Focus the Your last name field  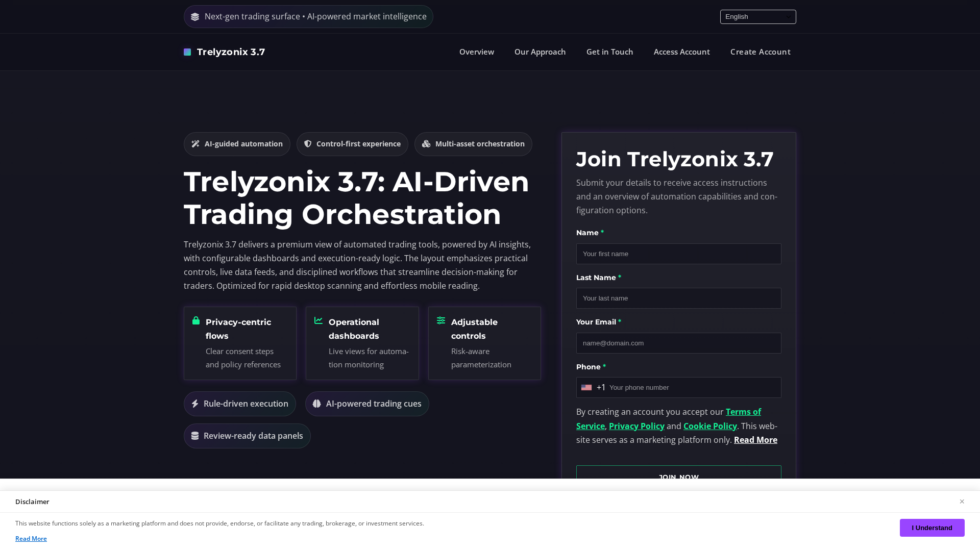[679, 298]
